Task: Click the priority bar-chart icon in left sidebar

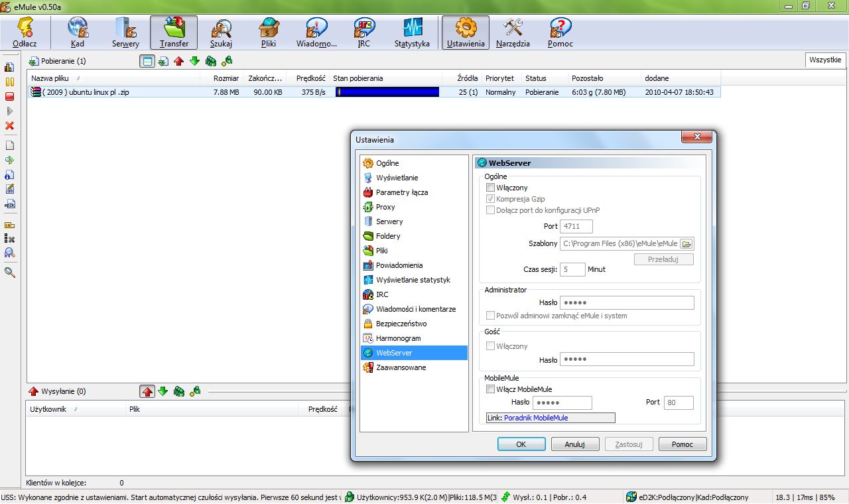Action: tap(9, 67)
